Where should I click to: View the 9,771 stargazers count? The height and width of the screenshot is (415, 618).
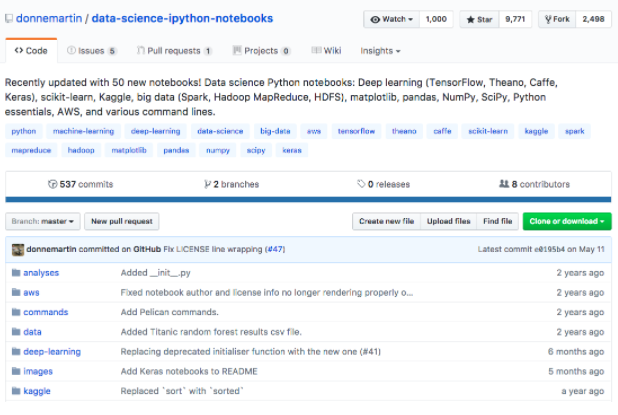[515, 19]
